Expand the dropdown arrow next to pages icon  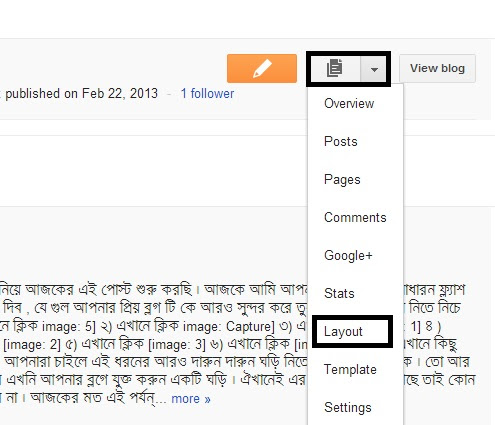click(x=374, y=69)
